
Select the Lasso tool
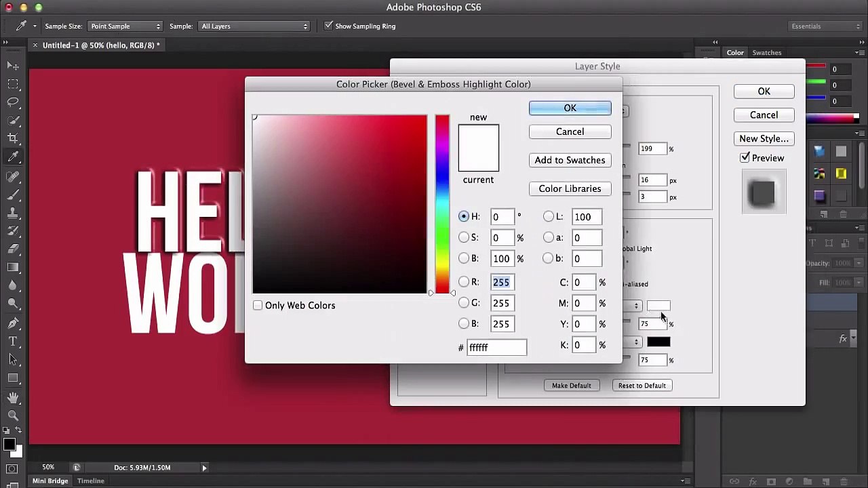coord(13,102)
